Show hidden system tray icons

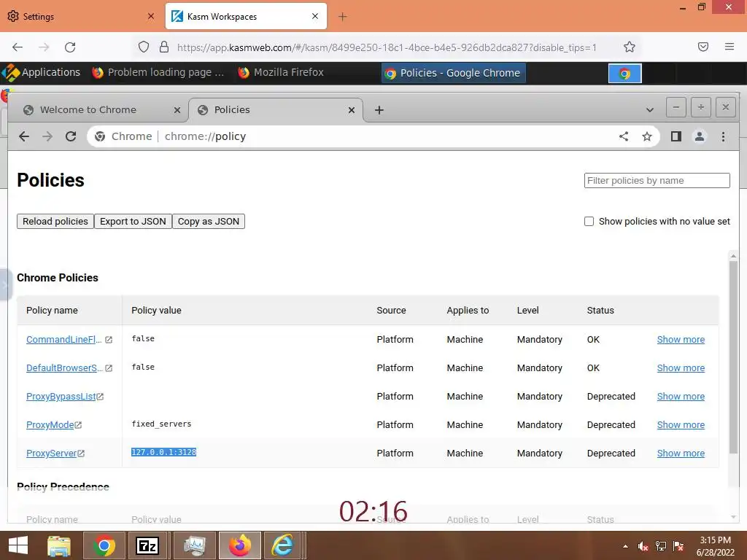pyautogui.click(x=625, y=546)
